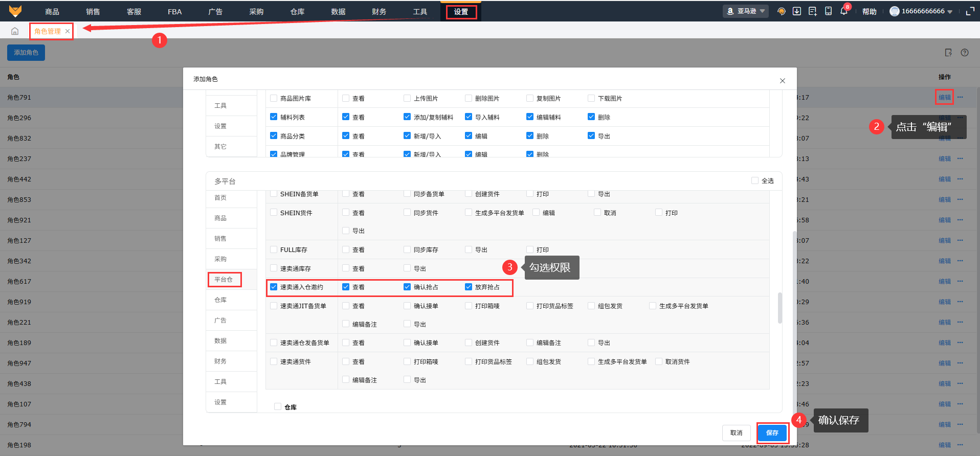Click the add note icon in header
980x456 pixels.
point(812,11)
